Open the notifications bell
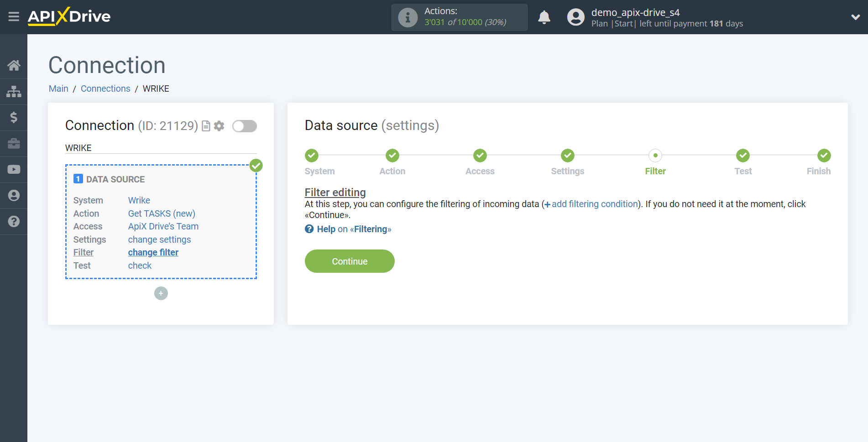 (x=544, y=17)
